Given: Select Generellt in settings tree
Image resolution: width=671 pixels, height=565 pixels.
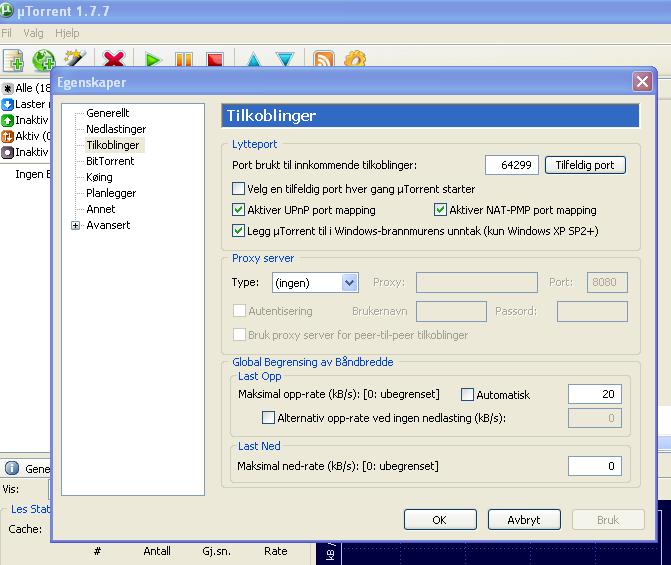Looking at the screenshot, I should click(x=107, y=113).
